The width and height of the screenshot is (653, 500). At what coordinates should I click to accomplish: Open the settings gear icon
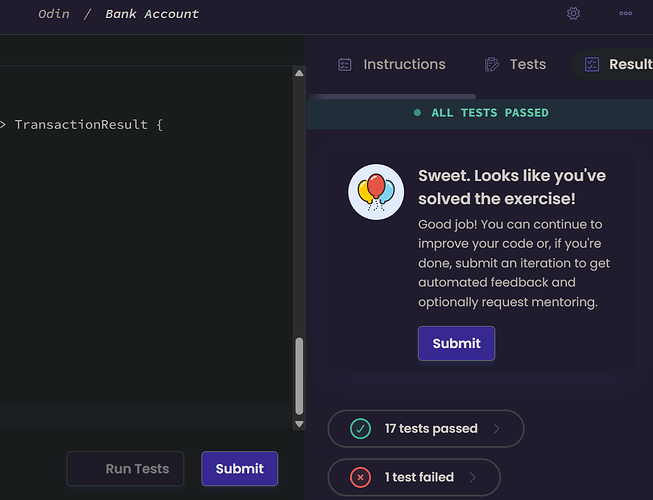pyautogui.click(x=573, y=13)
